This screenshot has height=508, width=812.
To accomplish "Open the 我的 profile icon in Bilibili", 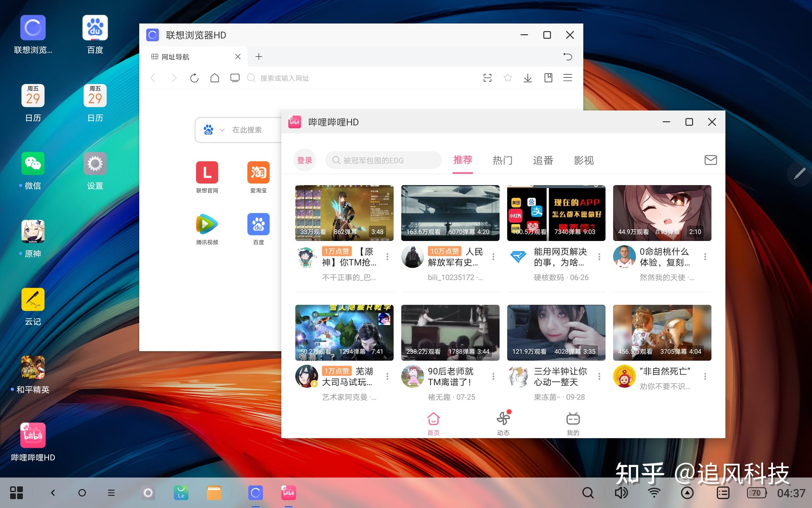I will [x=573, y=424].
